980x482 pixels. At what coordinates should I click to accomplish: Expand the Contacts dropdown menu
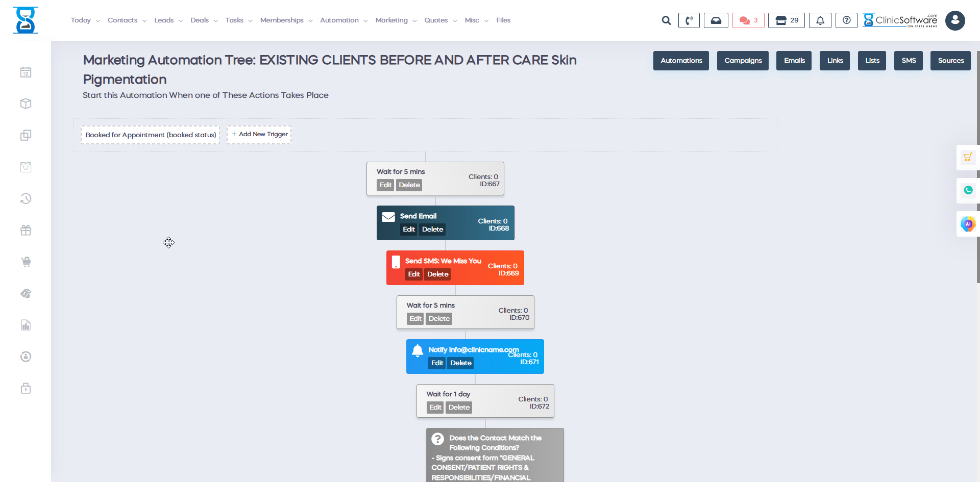pyautogui.click(x=127, y=20)
